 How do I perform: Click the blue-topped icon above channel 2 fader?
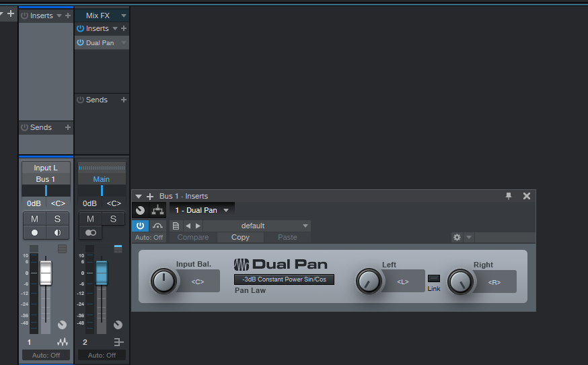click(x=118, y=248)
